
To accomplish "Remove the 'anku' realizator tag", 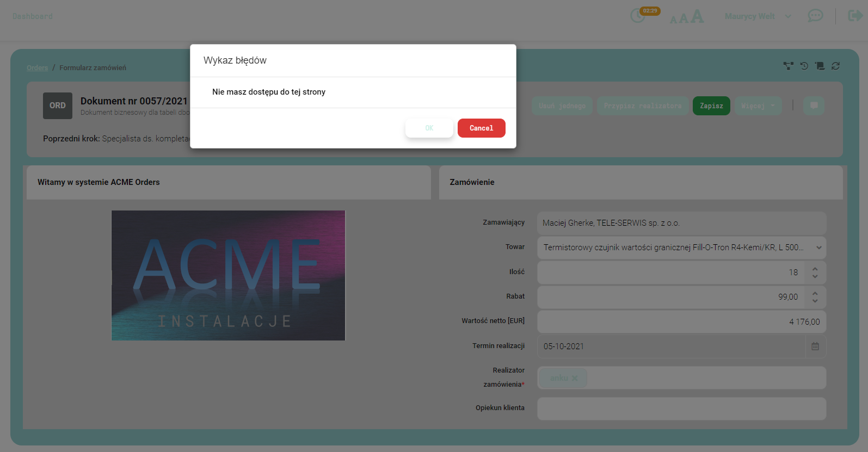I will [575, 378].
